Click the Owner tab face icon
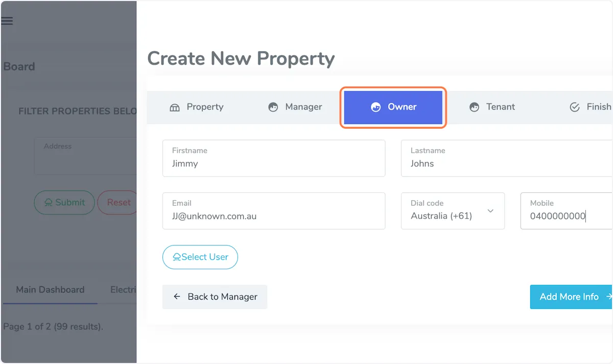The height and width of the screenshot is (364, 613). pyautogui.click(x=376, y=107)
